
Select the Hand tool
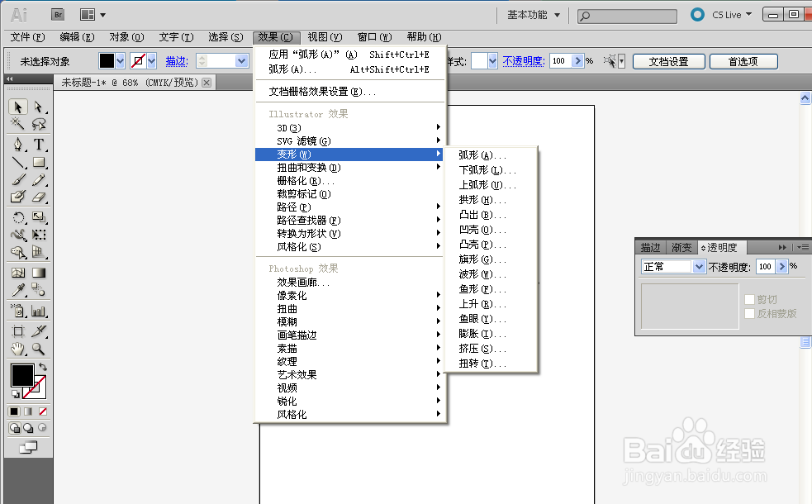tap(16, 348)
